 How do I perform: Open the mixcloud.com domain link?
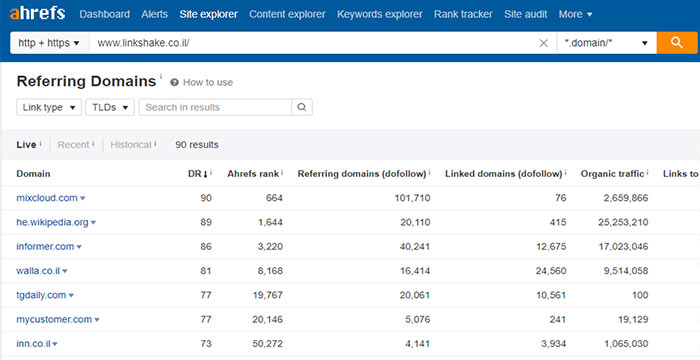tap(47, 198)
